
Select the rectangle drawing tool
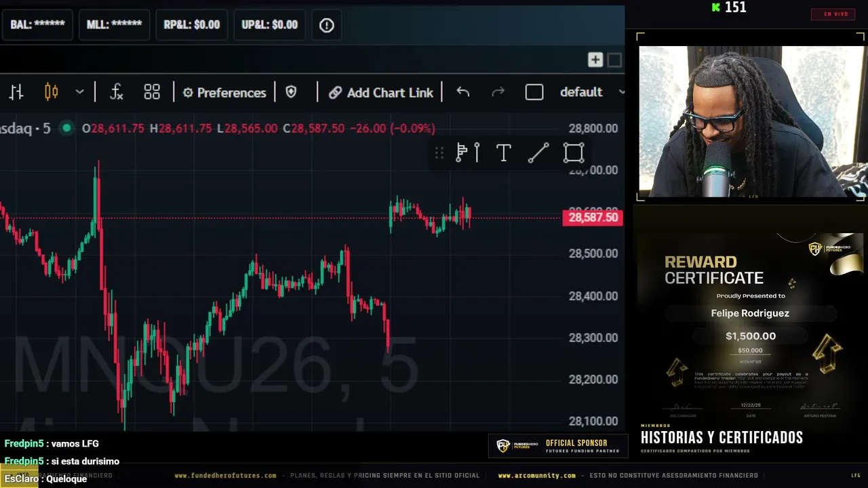coord(574,153)
